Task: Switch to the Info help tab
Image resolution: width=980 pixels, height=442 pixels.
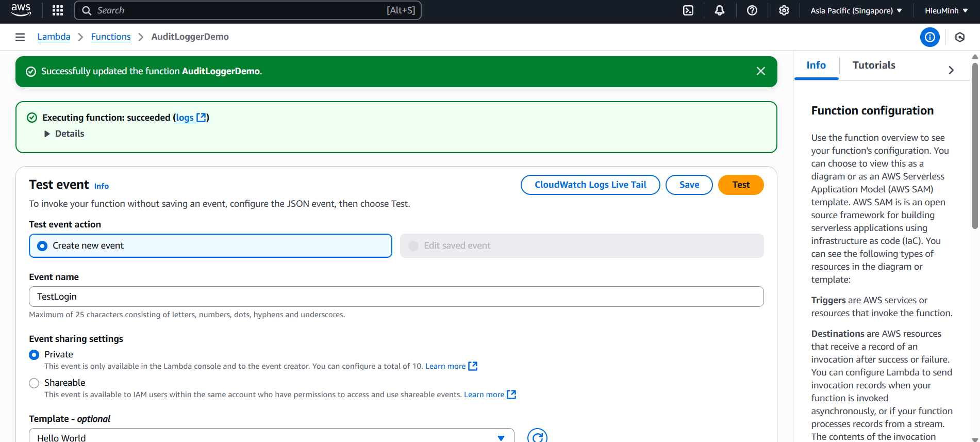Action: point(816,65)
